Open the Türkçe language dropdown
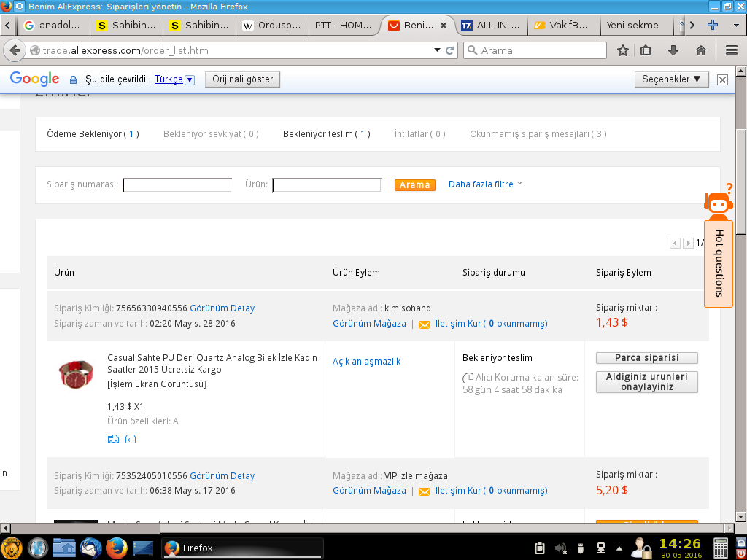 coord(190,80)
